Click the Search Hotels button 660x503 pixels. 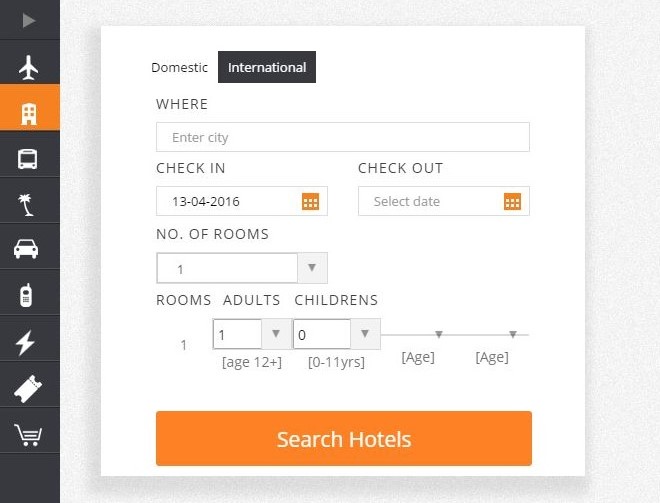click(344, 439)
